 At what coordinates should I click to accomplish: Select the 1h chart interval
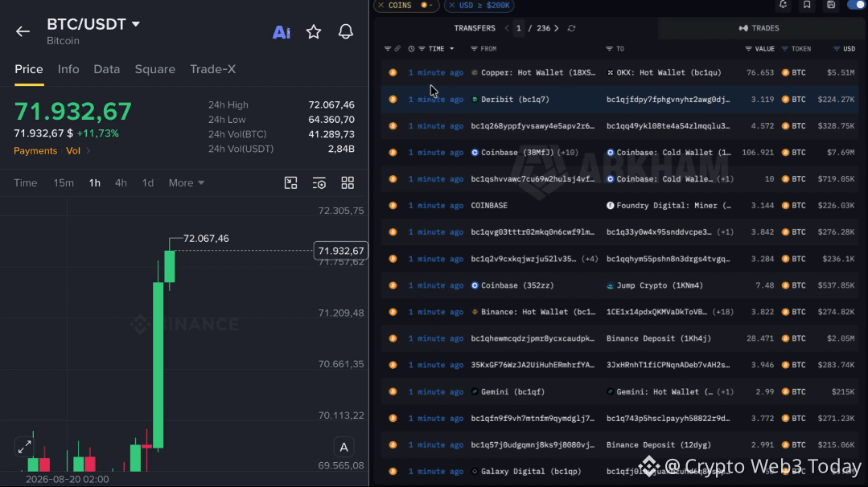(x=95, y=183)
